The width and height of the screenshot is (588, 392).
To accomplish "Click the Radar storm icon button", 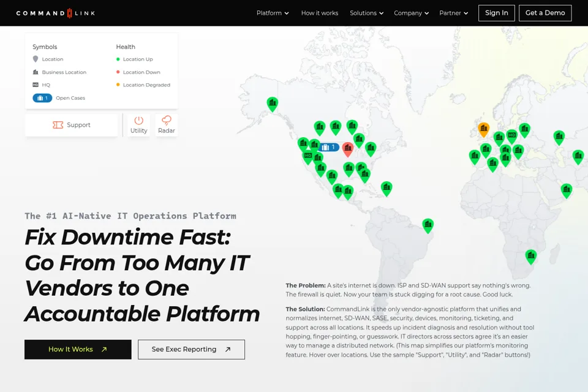I will [167, 125].
